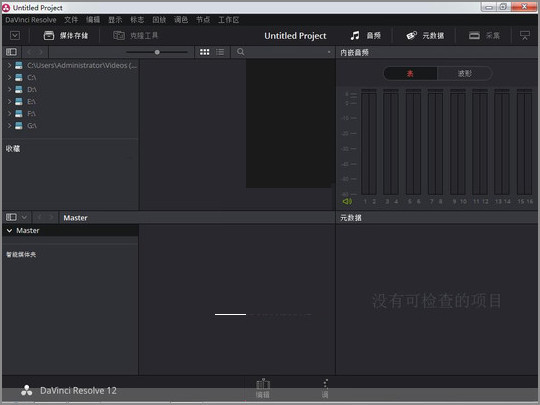540x405 pixels.
Task: Go back with media storage left arrow
Action: point(29,52)
